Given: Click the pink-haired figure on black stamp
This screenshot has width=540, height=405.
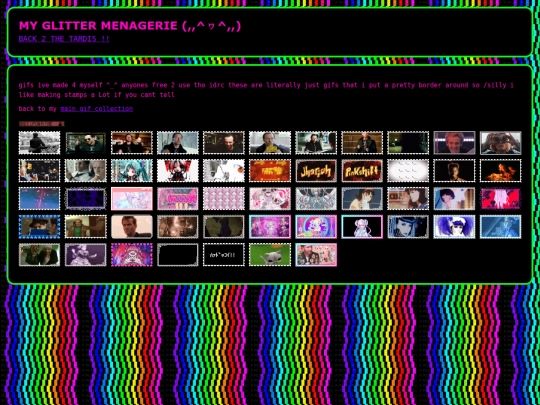Looking at the screenshot, I should 362,227.
